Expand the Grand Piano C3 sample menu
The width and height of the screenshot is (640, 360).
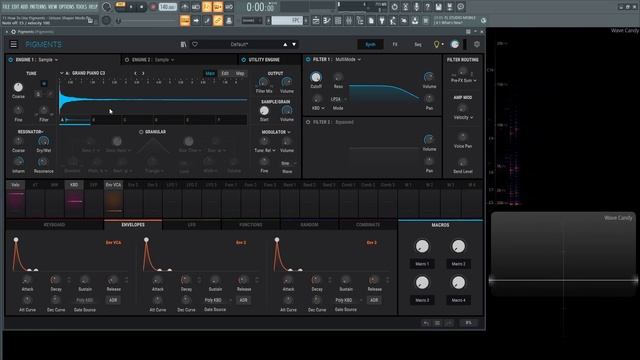pyautogui.click(x=62, y=73)
